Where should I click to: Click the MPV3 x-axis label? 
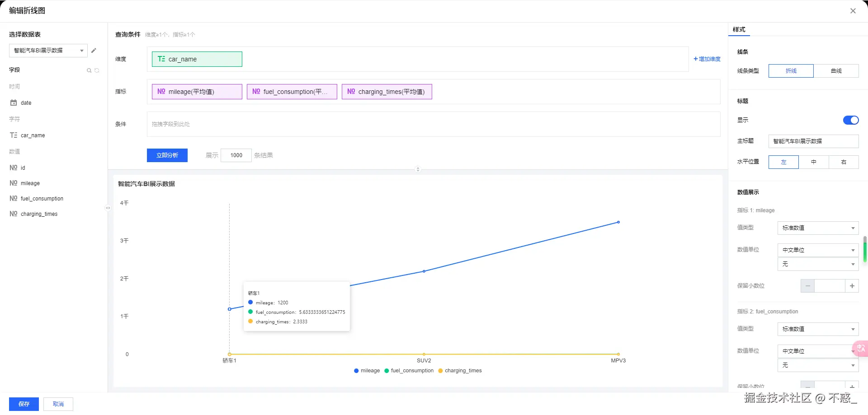point(618,361)
